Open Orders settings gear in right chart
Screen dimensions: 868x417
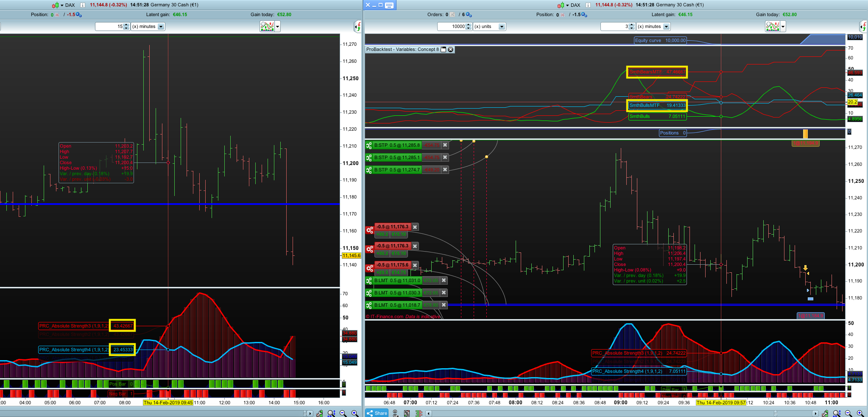469,15
